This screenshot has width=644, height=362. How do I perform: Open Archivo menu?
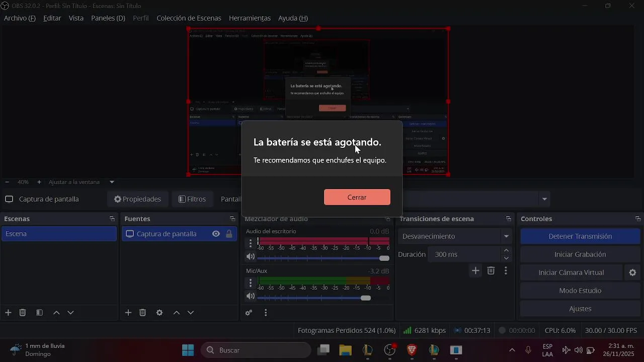(20, 18)
